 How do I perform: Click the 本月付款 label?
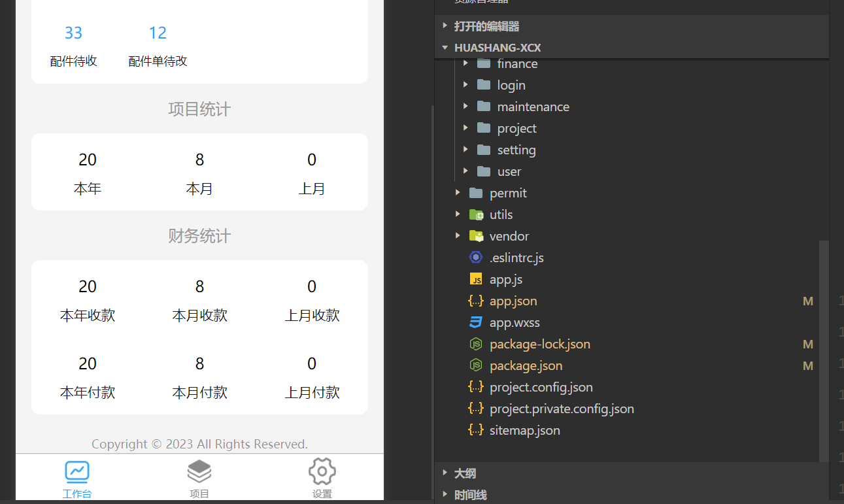click(200, 392)
